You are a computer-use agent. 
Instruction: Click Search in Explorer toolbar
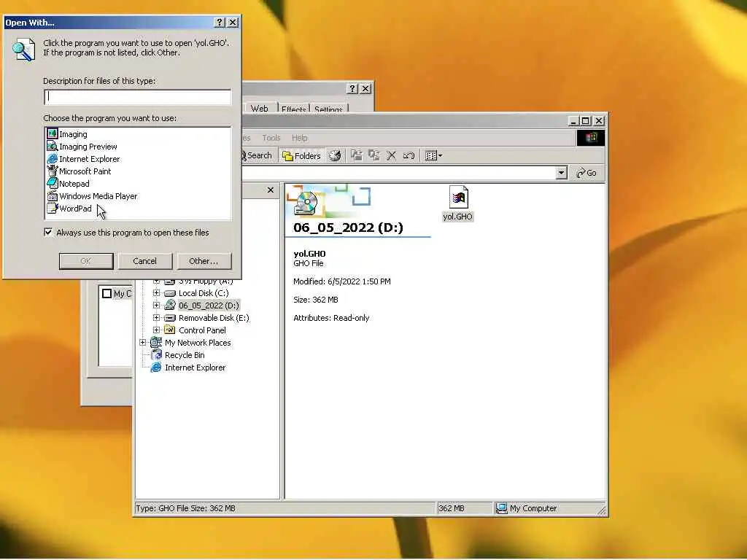[258, 156]
